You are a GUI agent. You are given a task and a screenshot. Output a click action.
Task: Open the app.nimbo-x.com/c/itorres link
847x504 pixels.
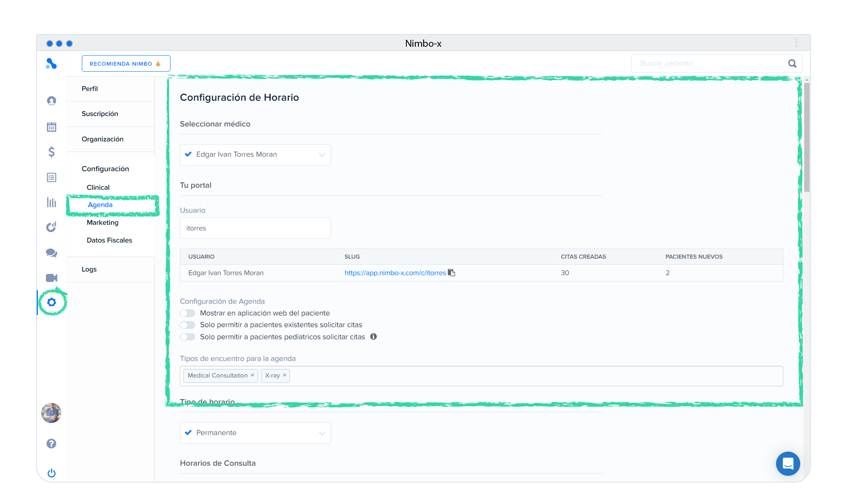tap(395, 273)
